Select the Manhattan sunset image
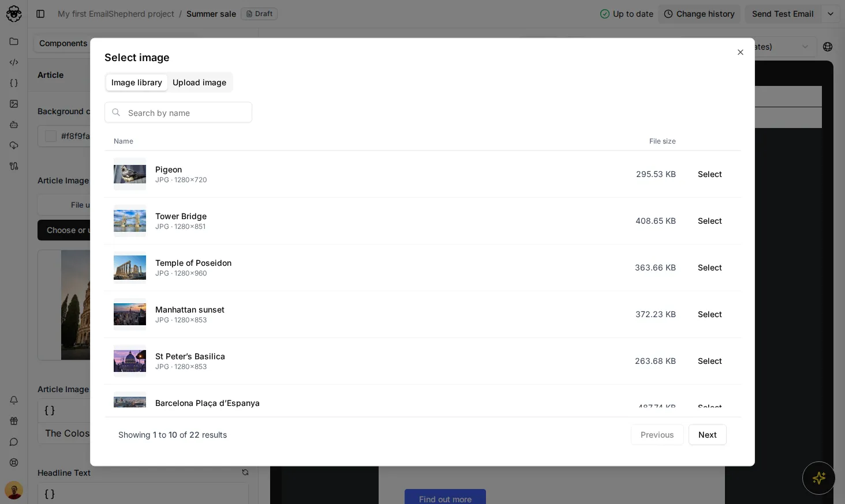The image size is (845, 504). click(710, 314)
